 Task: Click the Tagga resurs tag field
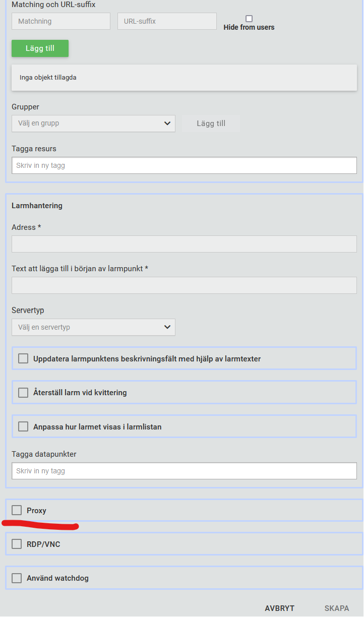click(x=184, y=165)
